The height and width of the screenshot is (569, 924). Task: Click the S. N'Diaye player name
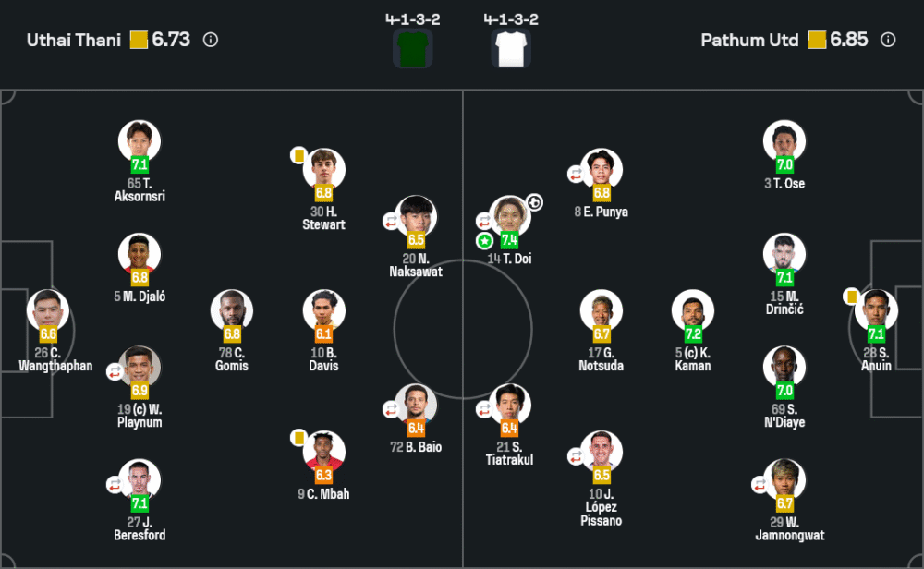click(x=784, y=416)
